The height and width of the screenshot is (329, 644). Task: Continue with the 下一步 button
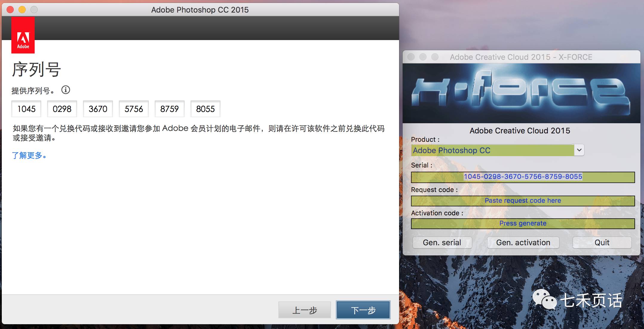pos(363,310)
